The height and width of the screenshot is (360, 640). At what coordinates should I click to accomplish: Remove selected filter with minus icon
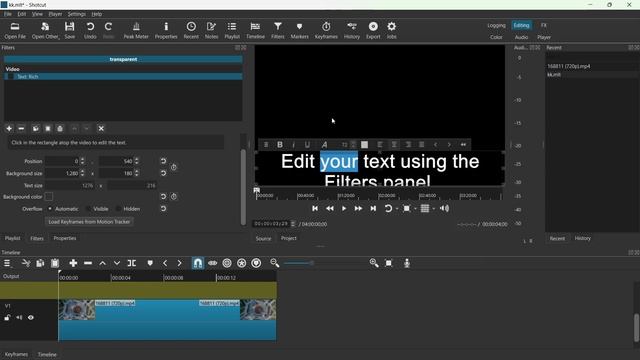coord(21,129)
